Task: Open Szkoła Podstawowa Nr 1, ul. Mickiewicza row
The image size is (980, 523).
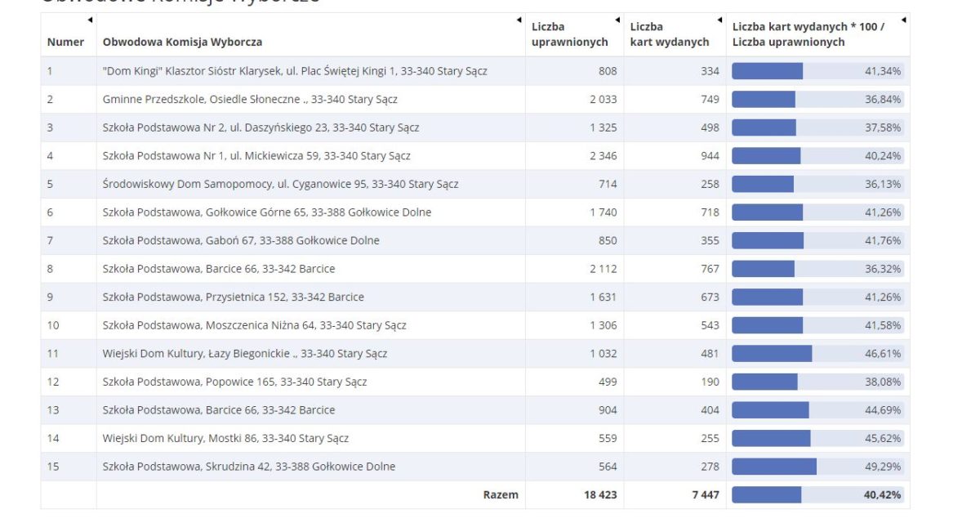Action: click(256, 156)
